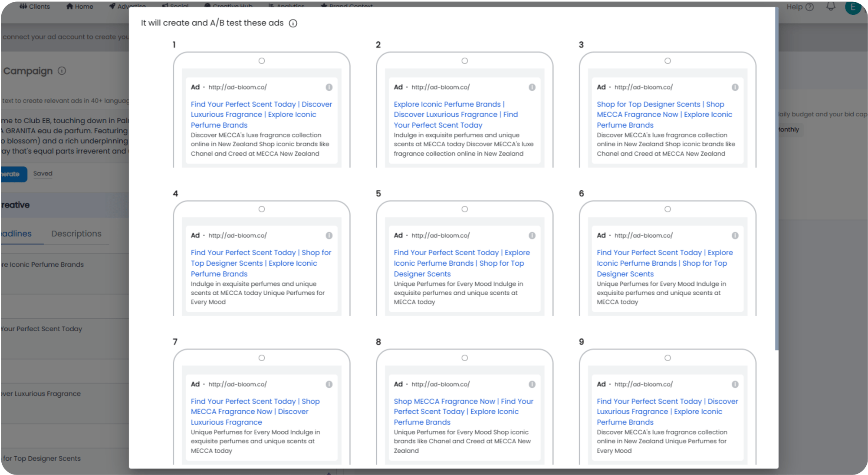Select ad 9 phone preview circle

point(667,358)
